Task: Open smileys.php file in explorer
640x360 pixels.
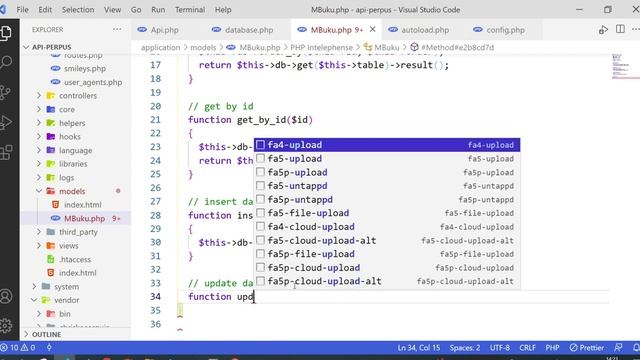Action: click(x=85, y=69)
